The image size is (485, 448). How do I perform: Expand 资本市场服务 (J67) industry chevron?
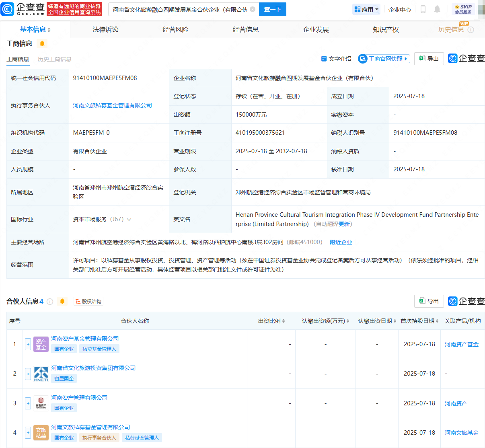129,220
